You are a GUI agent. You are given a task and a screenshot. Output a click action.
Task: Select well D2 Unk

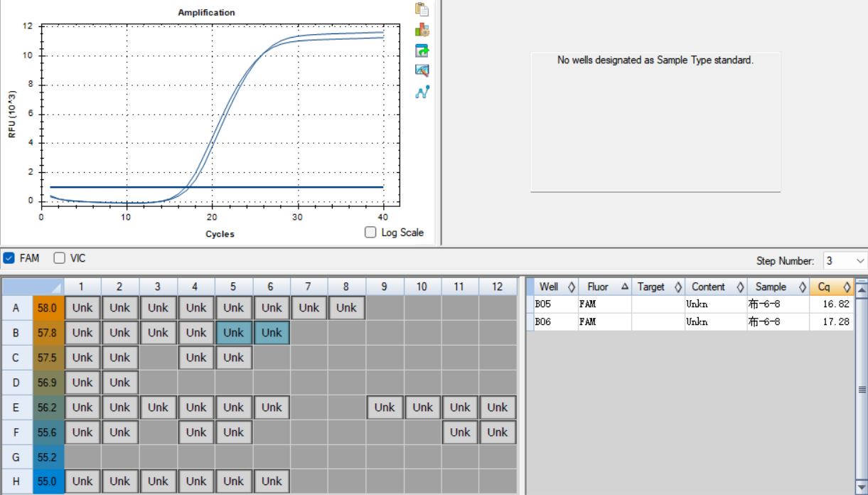coord(120,383)
